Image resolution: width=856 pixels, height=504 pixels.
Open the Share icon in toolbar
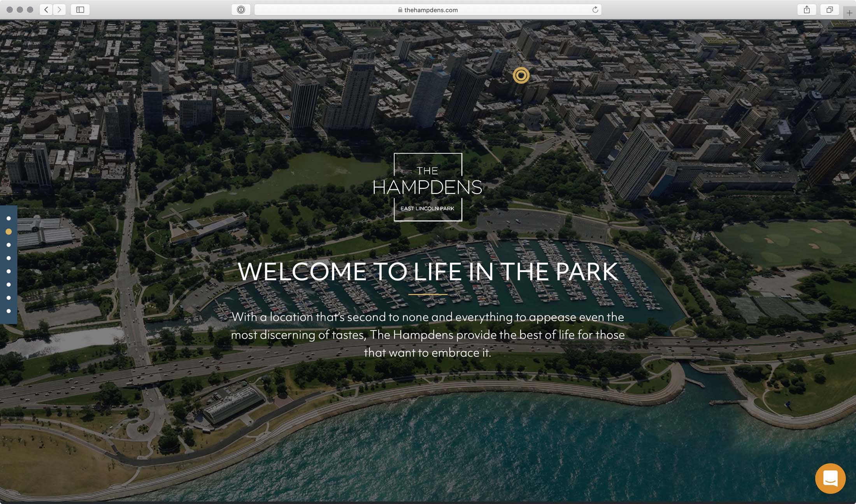[807, 10]
